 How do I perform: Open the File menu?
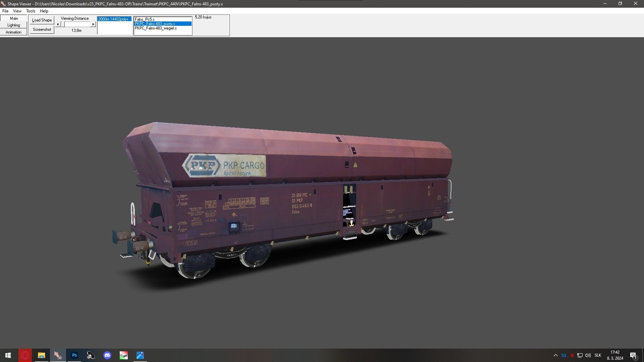tap(5, 11)
